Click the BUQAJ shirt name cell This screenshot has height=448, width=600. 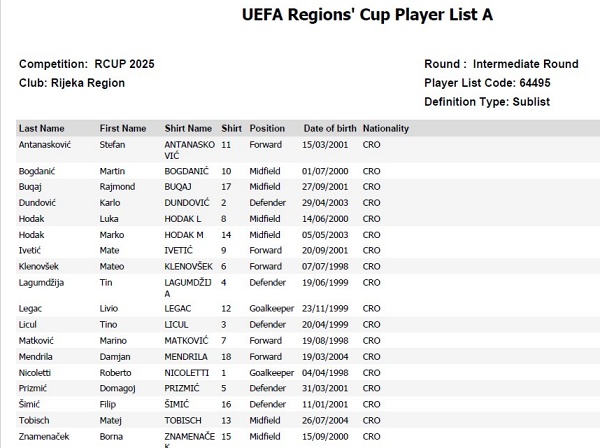tap(178, 187)
